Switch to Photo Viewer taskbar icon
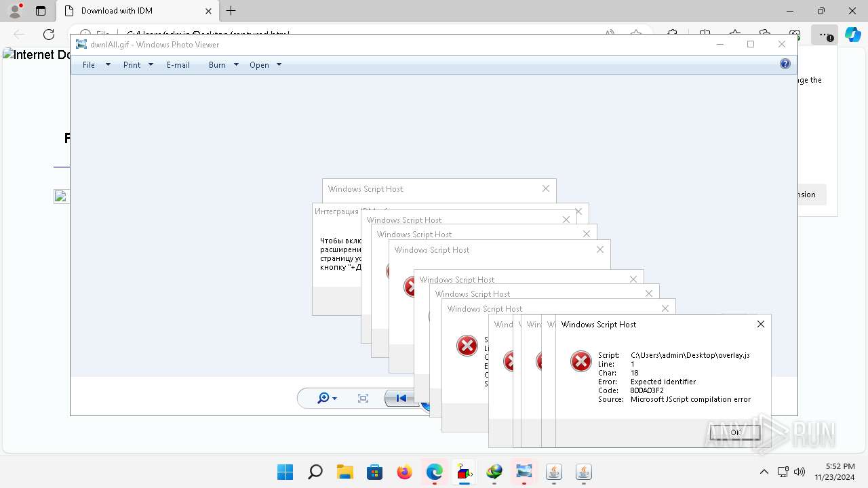This screenshot has height=488, width=868. pos(524,472)
